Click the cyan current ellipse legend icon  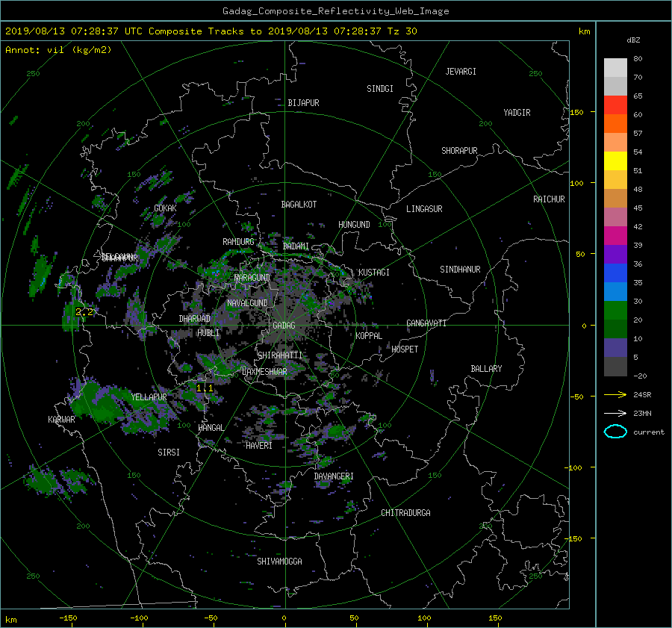pyautogui.click(x=615, y=432)
